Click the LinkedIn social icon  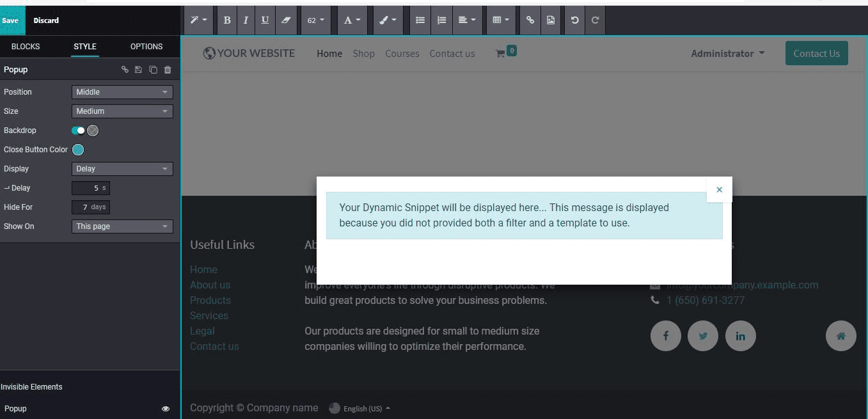click(741, 336)
